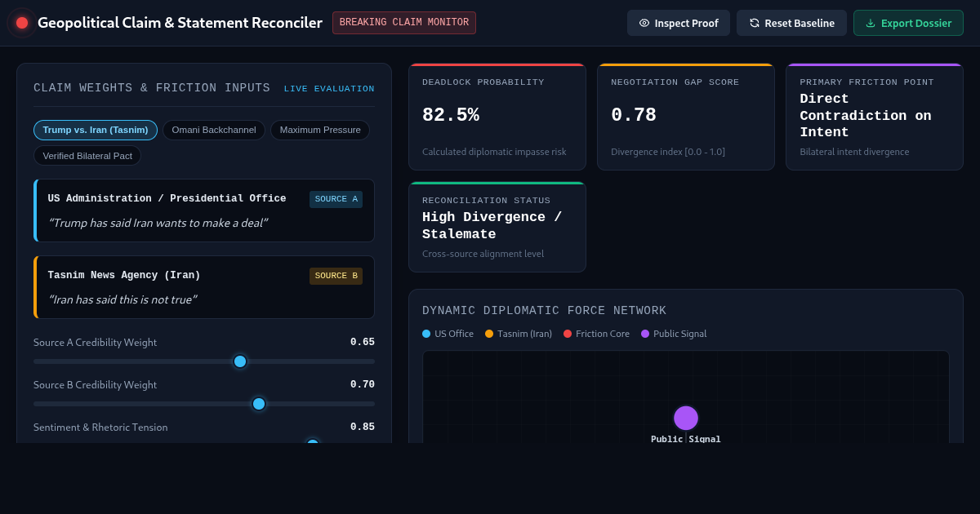The height and width of the screenshot is (514, 980).
Task: Click the Friction Core legend dot
Action: [568, 334]
